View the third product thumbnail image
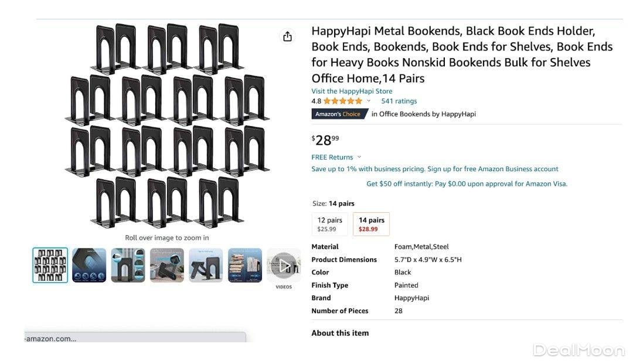The image size is (633, 364). tap(128, 266)
